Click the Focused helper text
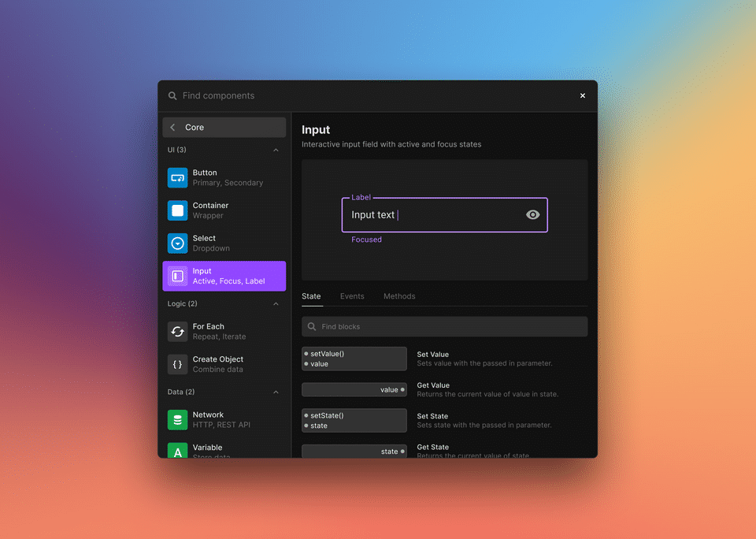 [x=366, y=240]
